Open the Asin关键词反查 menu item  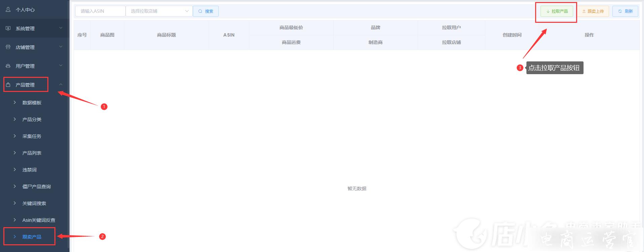coord(39,220)
